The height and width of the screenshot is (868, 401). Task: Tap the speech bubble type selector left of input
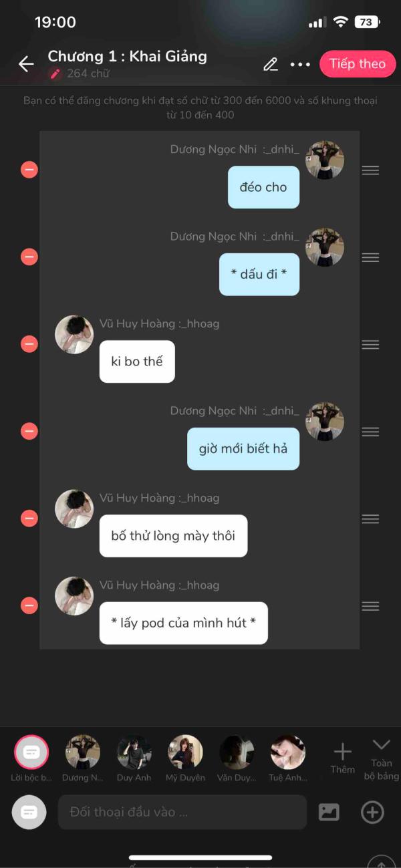click(29, 812)
